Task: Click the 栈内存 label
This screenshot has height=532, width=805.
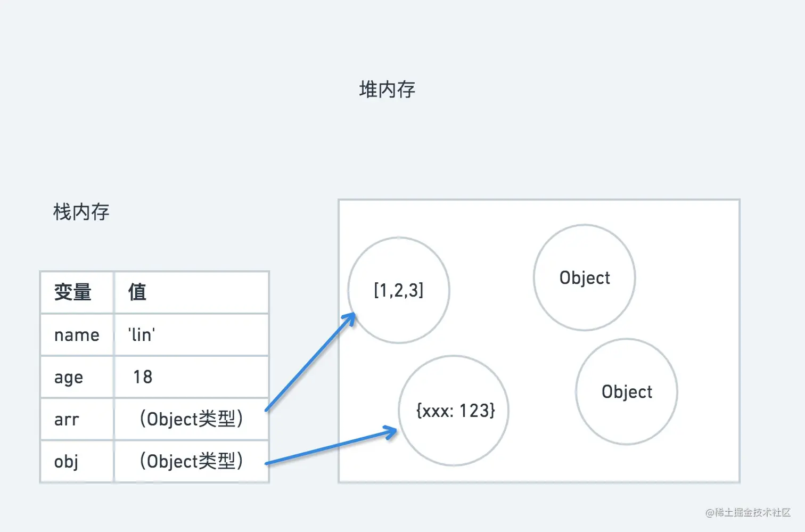Action: pyautogui.click(x=81, y=212)
